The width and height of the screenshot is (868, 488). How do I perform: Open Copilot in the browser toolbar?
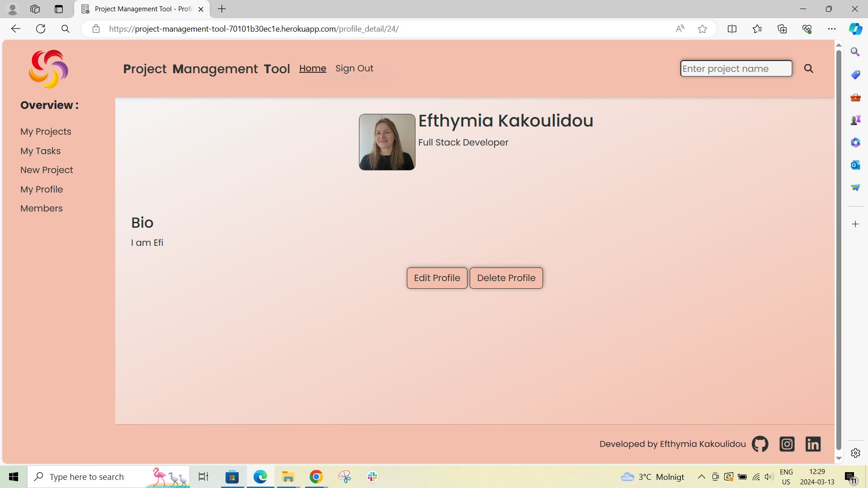tap(855, 28)
